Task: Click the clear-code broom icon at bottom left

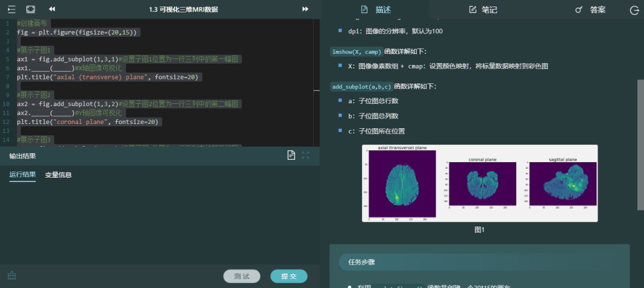Action: click(11, 275)
